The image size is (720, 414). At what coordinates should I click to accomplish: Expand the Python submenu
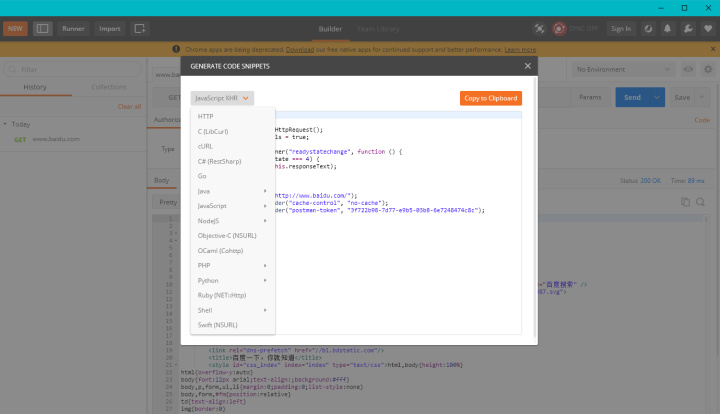pyautogui.click(x=233, y=280)
